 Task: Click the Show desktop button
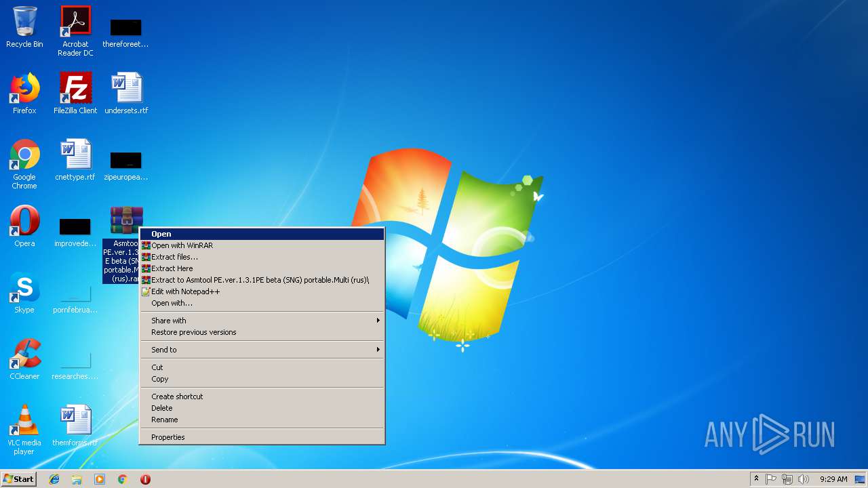(861, 479)
